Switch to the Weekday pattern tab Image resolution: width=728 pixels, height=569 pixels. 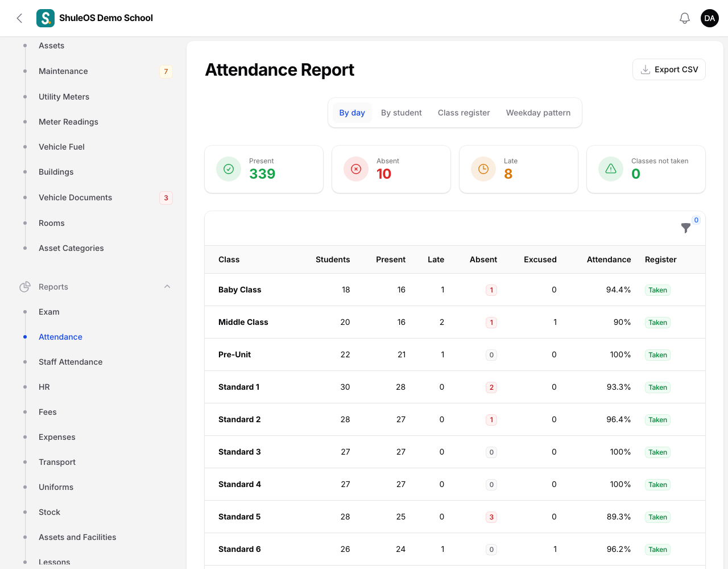click(x=538, y=113)
